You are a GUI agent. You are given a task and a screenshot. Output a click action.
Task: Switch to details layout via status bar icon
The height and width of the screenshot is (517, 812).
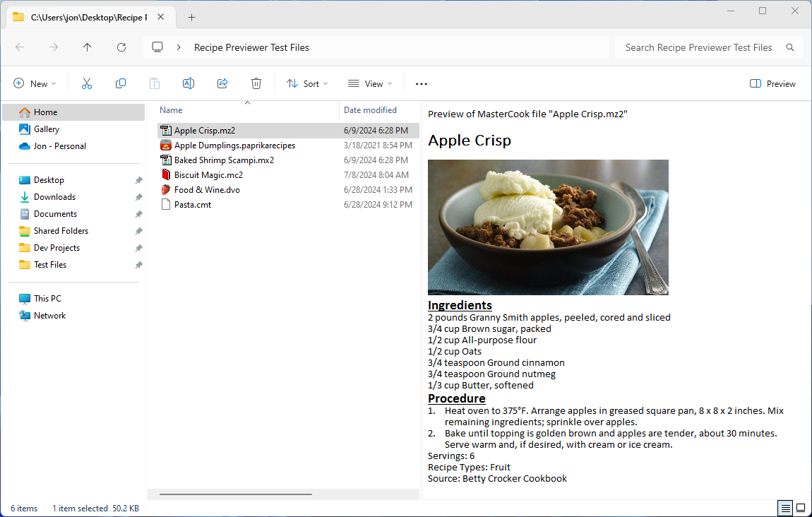784,508
